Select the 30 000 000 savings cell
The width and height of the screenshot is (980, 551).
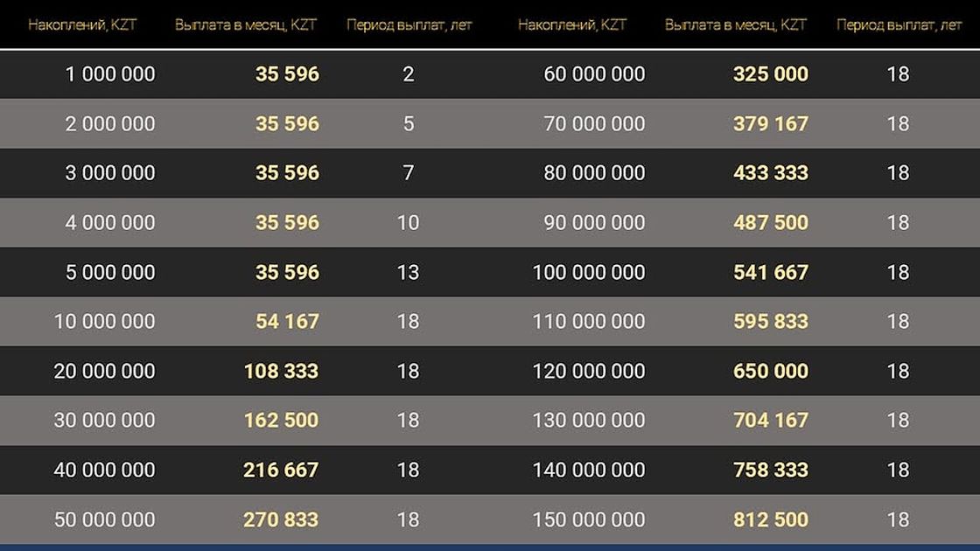pos(104,421)
